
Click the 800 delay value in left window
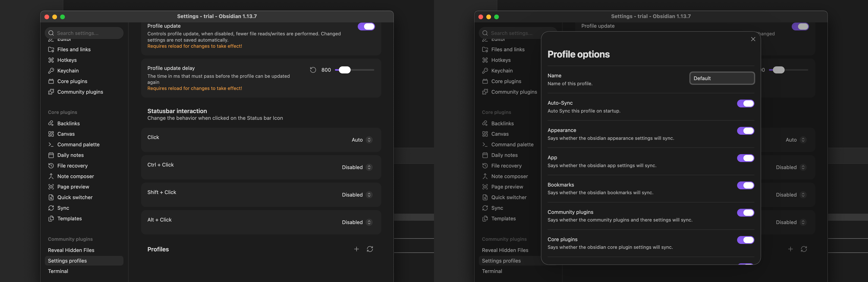coord(326,70)
